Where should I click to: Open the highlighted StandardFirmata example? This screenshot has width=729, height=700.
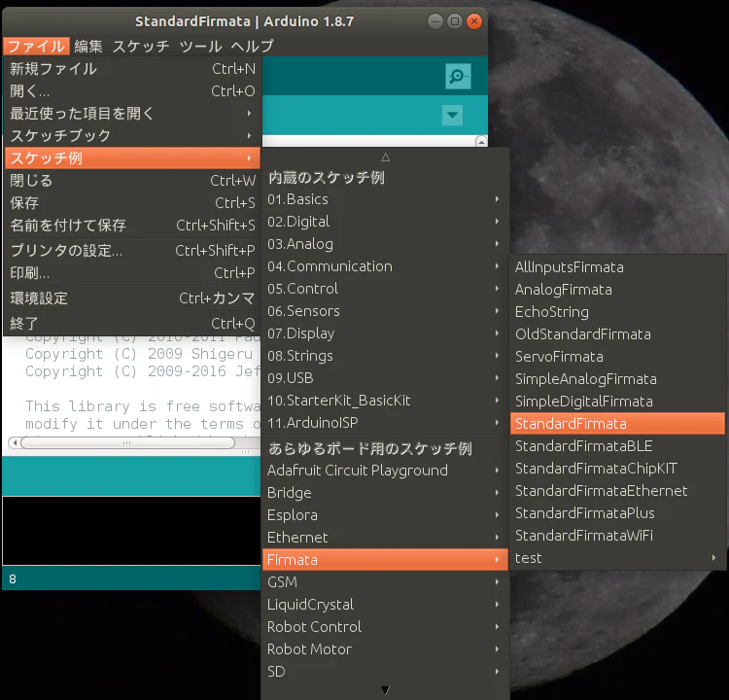617,423
